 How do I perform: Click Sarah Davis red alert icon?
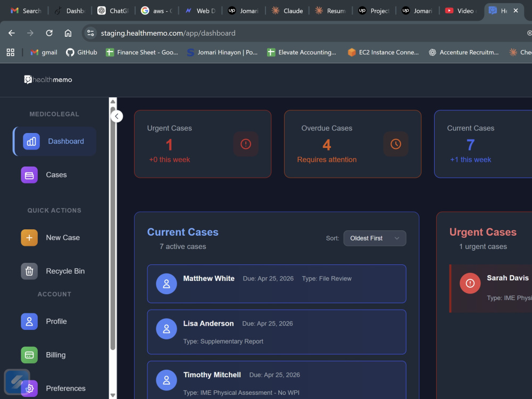[470, 284]
